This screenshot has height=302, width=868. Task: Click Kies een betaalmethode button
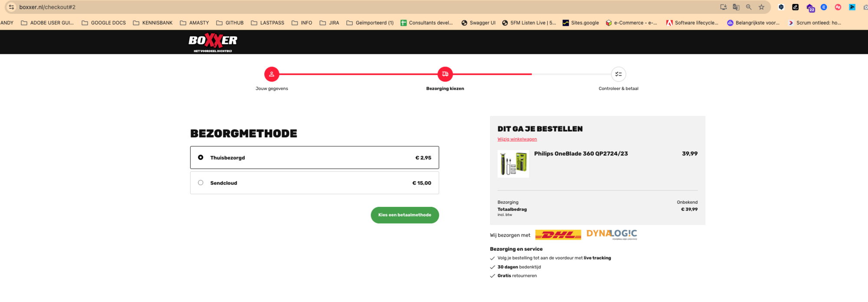(x=405, y=215)
